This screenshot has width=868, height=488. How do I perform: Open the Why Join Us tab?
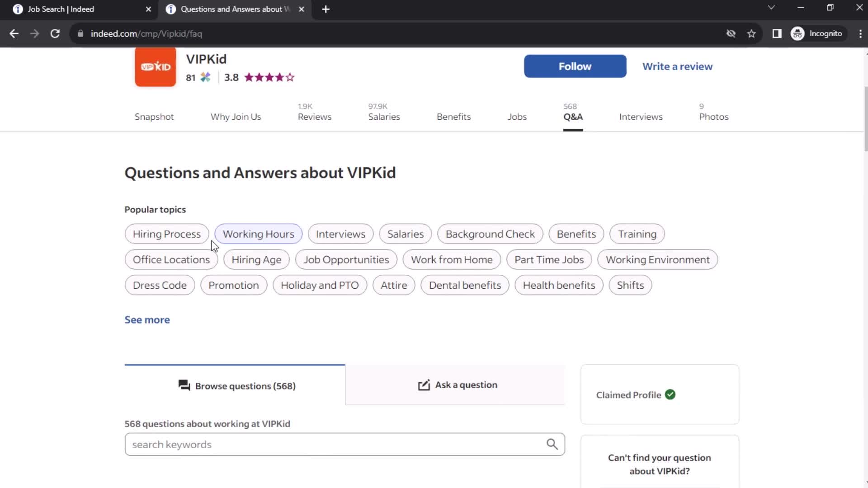click(236, 117)
